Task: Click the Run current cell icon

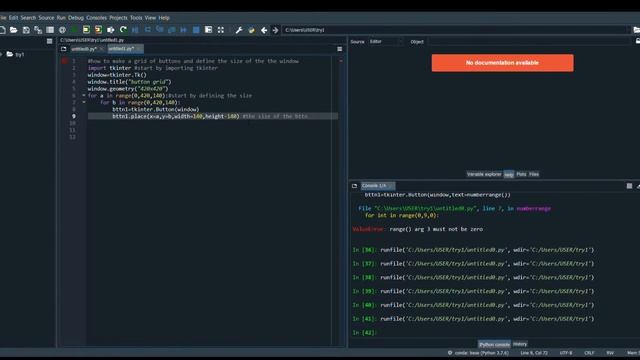Action: [86, 30]
